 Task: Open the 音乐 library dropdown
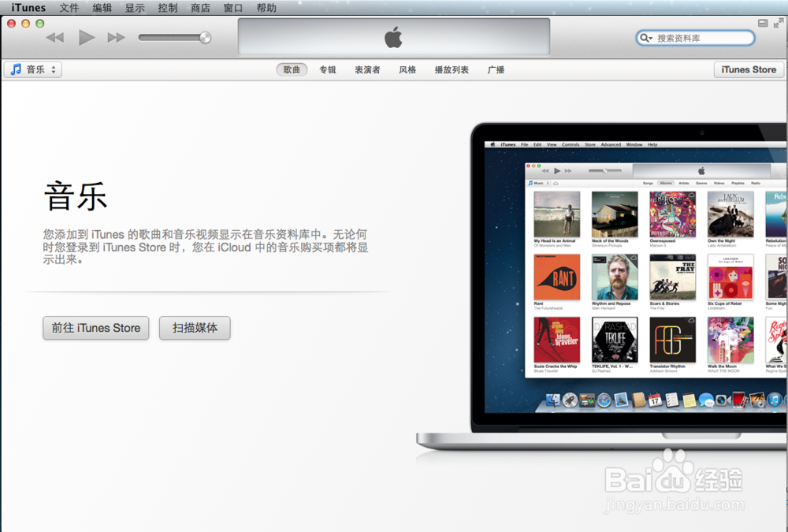click(x=33, y=69)
